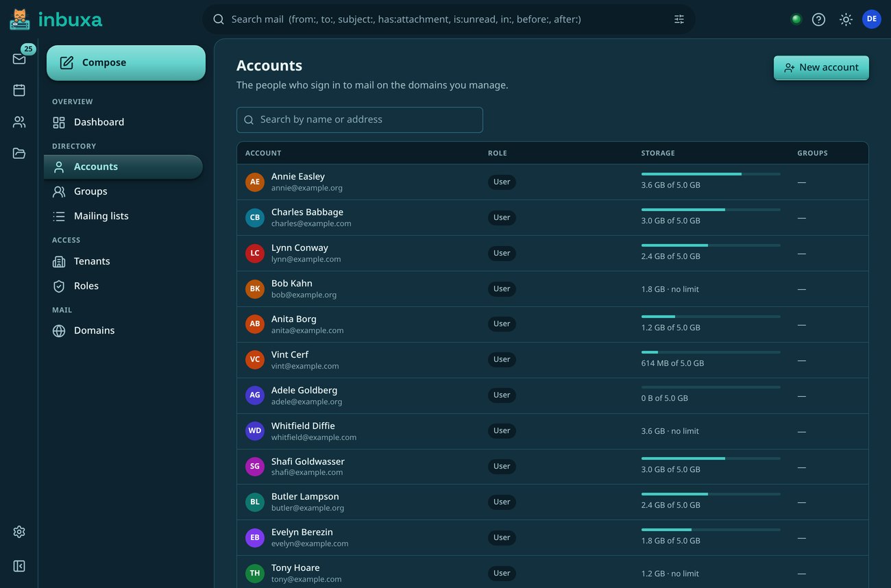
Task: Click the "3.6 GB · no limit" storage text
Action: tap(670, 431)
